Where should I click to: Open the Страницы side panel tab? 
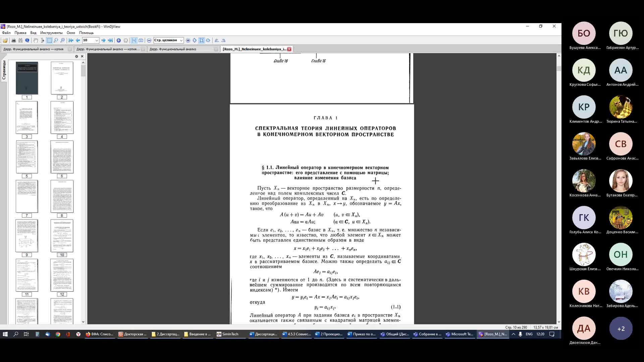[x=4, y=70]
